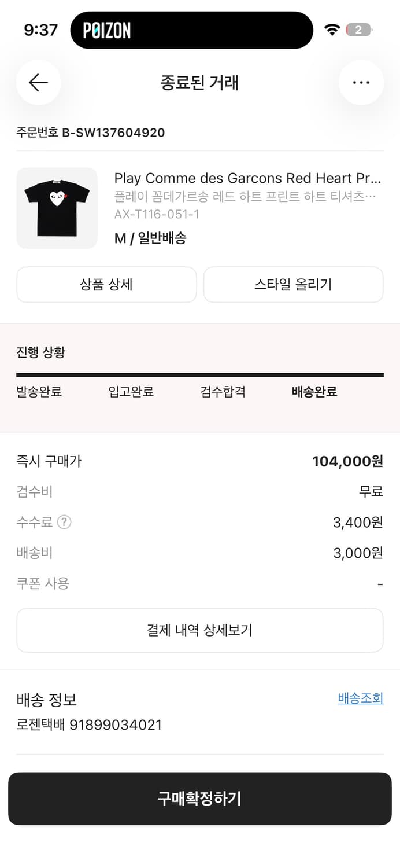Screen dimensions: 400x868
Task: Tap the 발송완료 shipping step
Action: tap(38, 392)
